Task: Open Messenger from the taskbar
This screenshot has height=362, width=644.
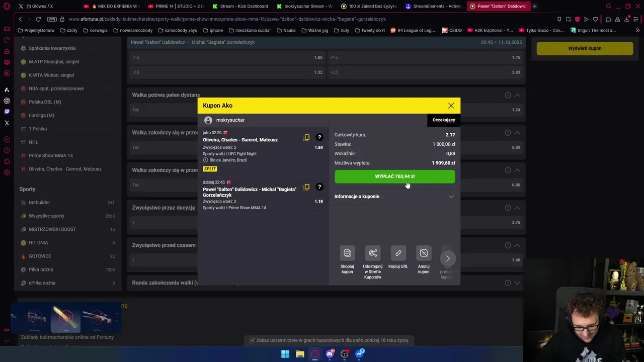Action: click(x=360, y=354)
